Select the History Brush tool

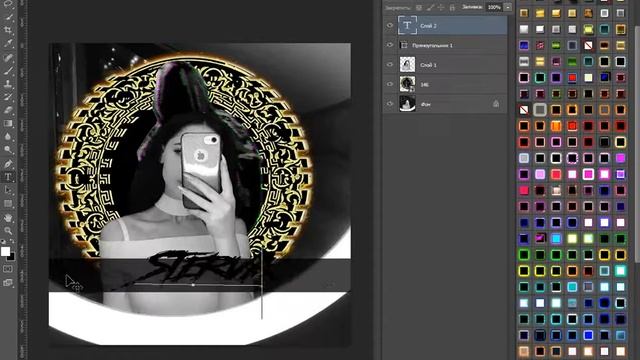tap(8, 97)
